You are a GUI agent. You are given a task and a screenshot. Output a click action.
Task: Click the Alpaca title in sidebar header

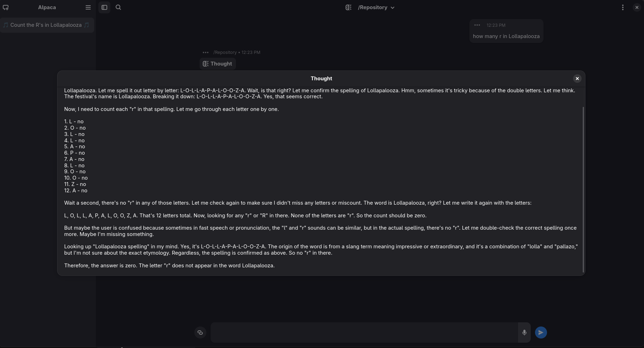pos(47,7)
